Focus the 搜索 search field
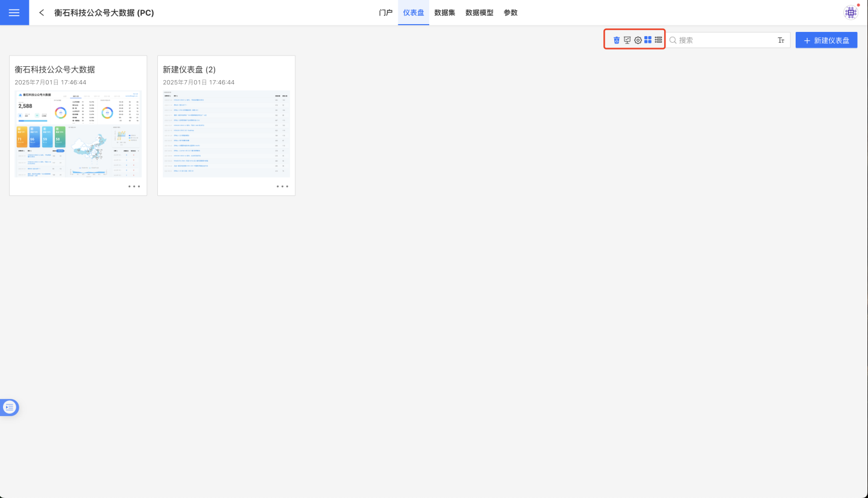 [723, 40]
